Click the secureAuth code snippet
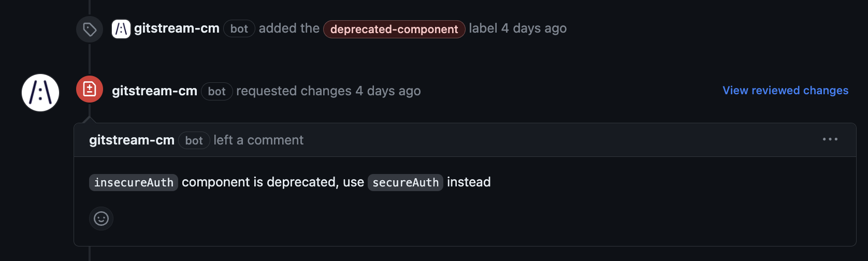Screen dimensions: 868x261 (406, 182)
